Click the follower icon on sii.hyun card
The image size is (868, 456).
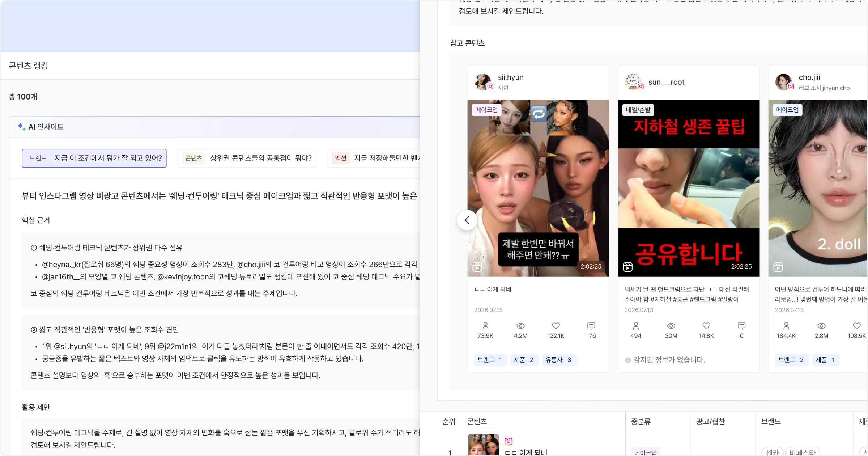coord(485,326)
